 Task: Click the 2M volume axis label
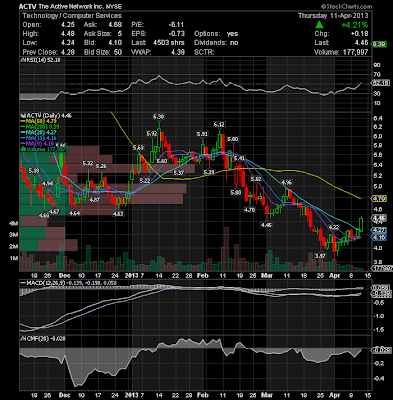(x=14, y=247)
